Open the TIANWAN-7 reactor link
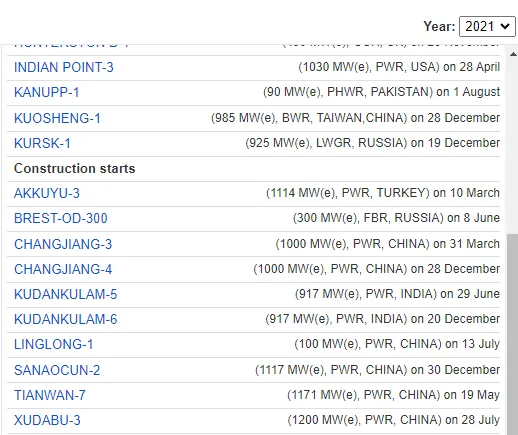Image resolution: width=518 pixels, height=435 pixels. pos(50,395)
